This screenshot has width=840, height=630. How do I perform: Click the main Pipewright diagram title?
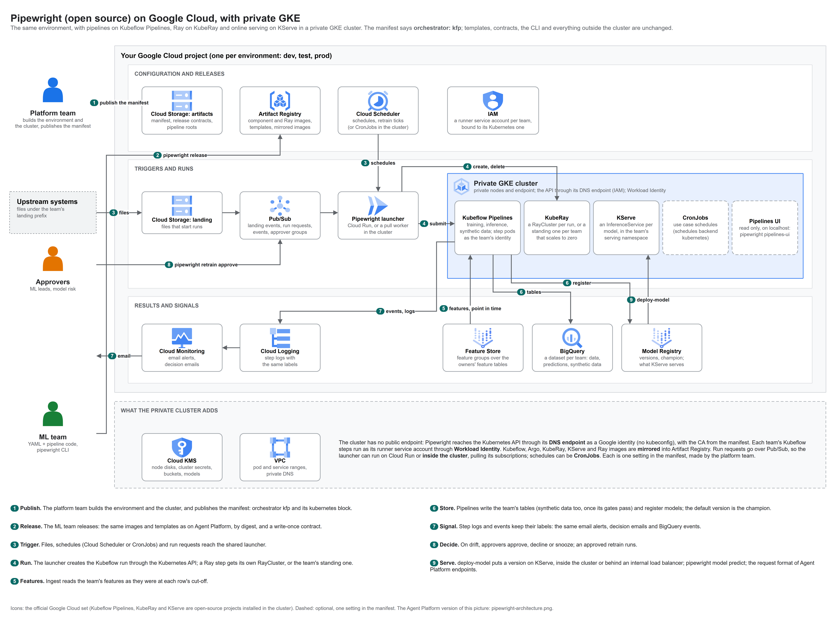pyautogui.click(x=155, y=18)
